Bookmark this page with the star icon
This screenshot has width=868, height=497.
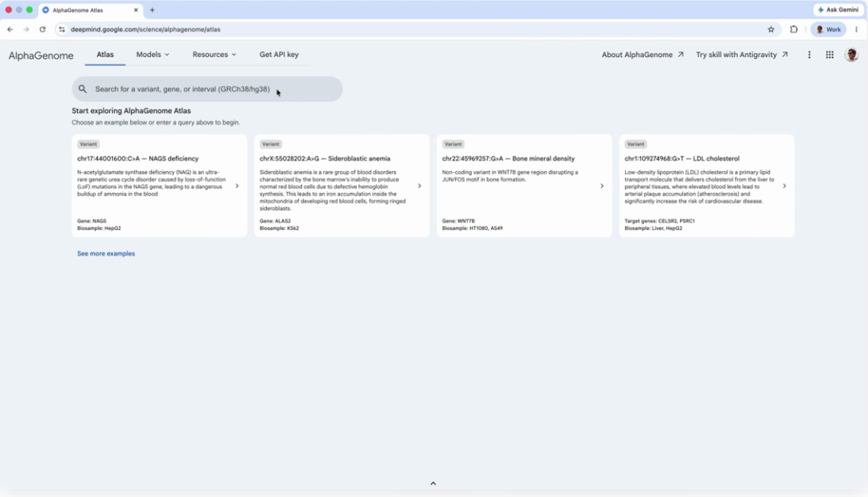(x=771, y=30)
